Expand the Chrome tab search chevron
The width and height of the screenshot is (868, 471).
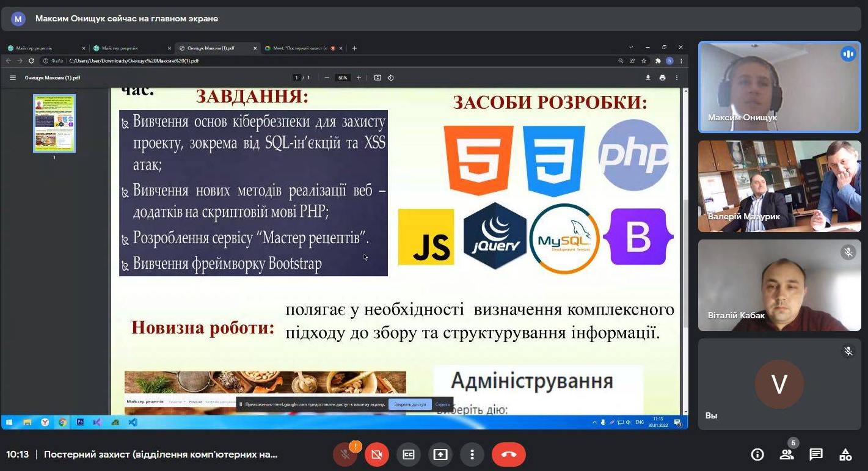tap(631, 48)
